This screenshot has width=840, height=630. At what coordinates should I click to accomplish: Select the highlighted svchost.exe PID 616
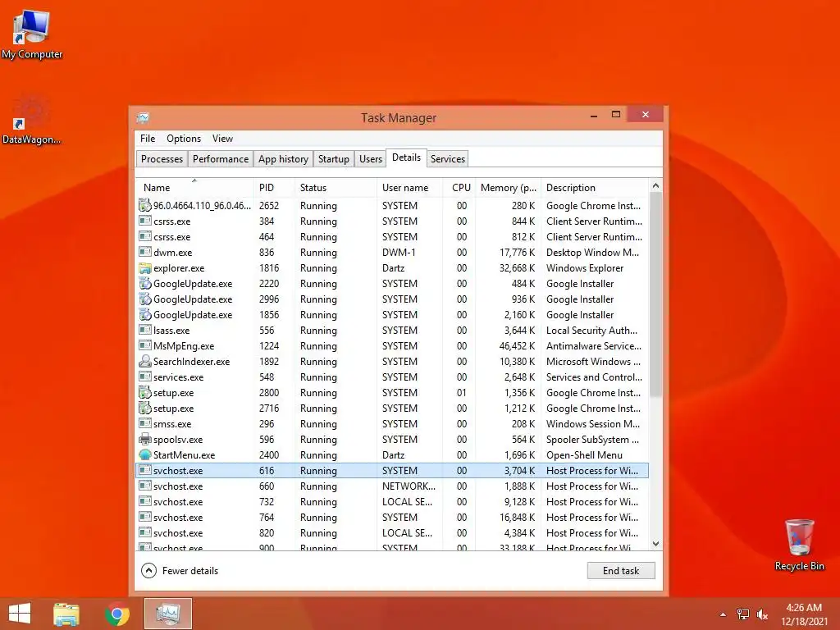point(392,470)
